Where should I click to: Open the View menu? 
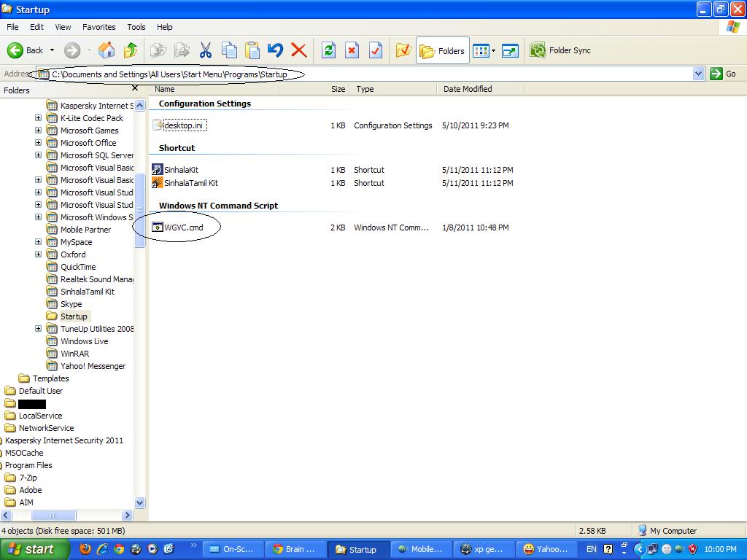[63, 27]
